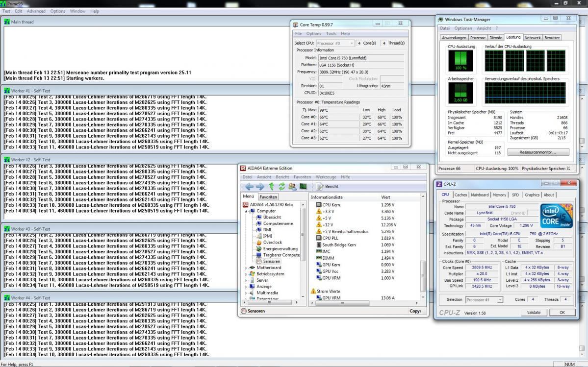
Task: Select DMI in the AIDA64 tree
Action: pos(267,230)
